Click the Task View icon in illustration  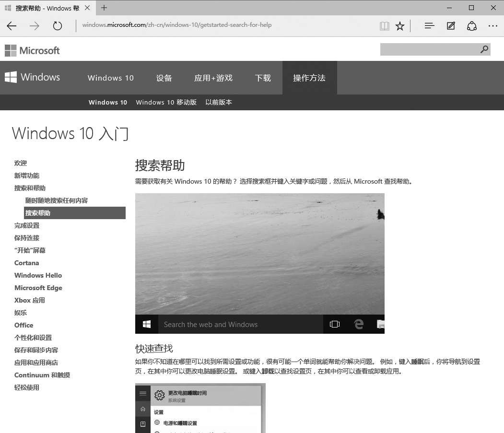point(335,324)
